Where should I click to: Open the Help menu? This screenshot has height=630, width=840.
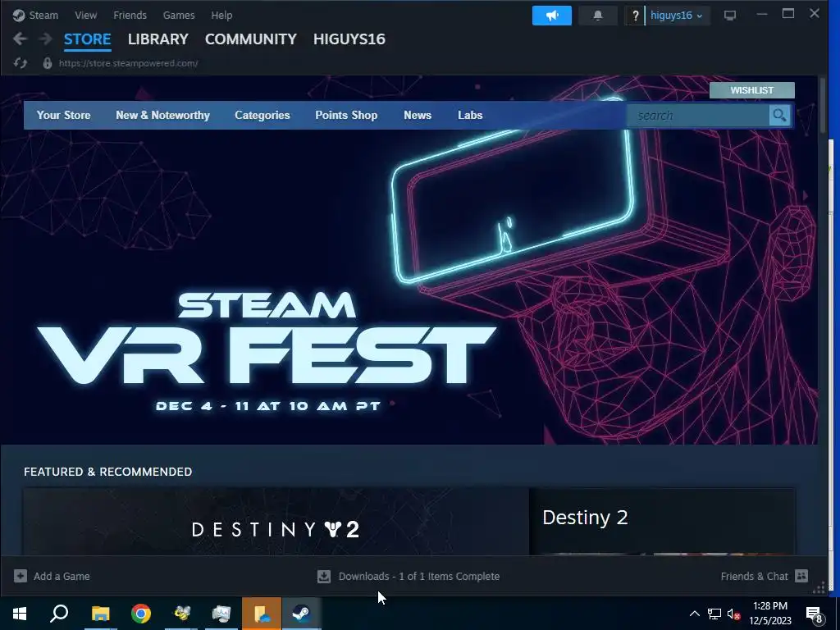pos(221,16)
